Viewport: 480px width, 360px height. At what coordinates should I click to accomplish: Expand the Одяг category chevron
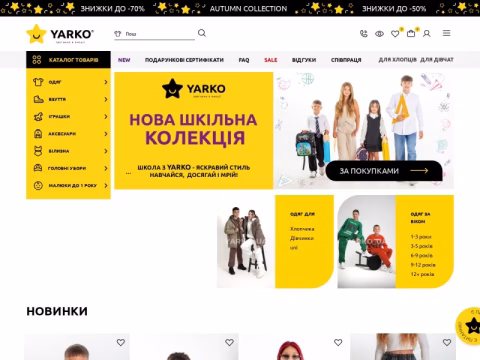(x=106, y=82)
